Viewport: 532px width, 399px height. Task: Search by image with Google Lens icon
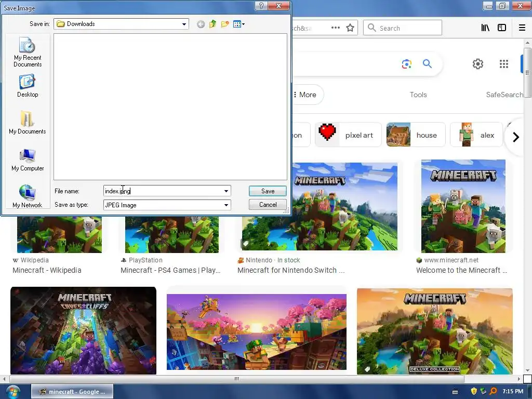pos(406,64)
